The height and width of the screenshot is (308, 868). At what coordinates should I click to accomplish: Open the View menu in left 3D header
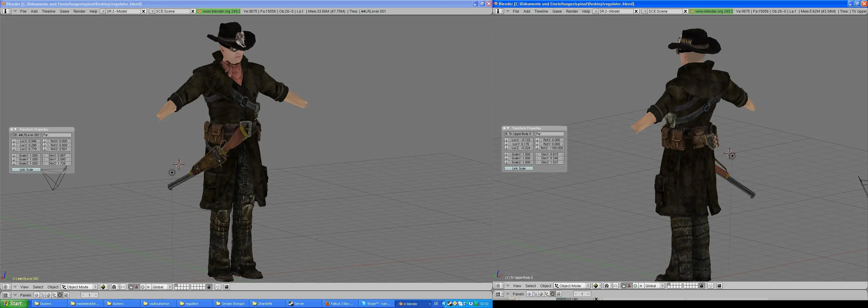[24, 287]
